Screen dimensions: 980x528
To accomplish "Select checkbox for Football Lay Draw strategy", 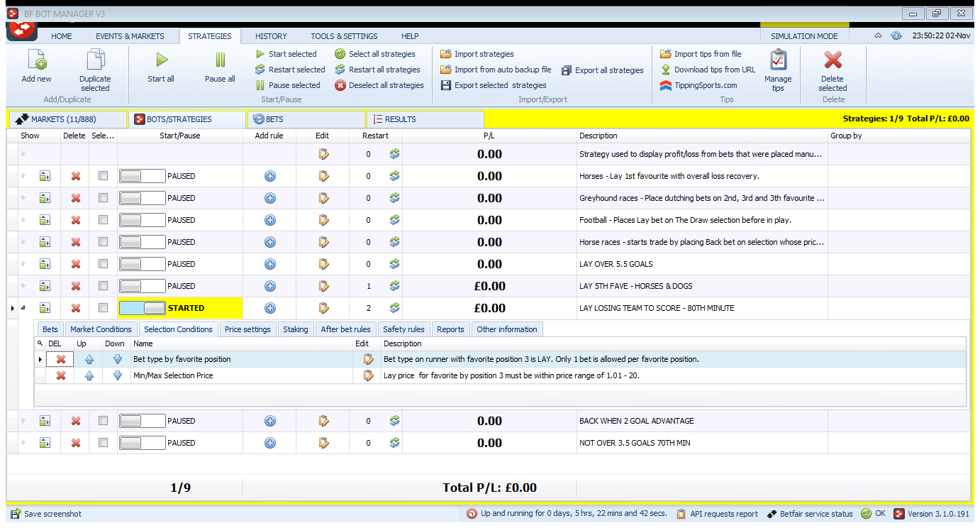I will [104, 220].
